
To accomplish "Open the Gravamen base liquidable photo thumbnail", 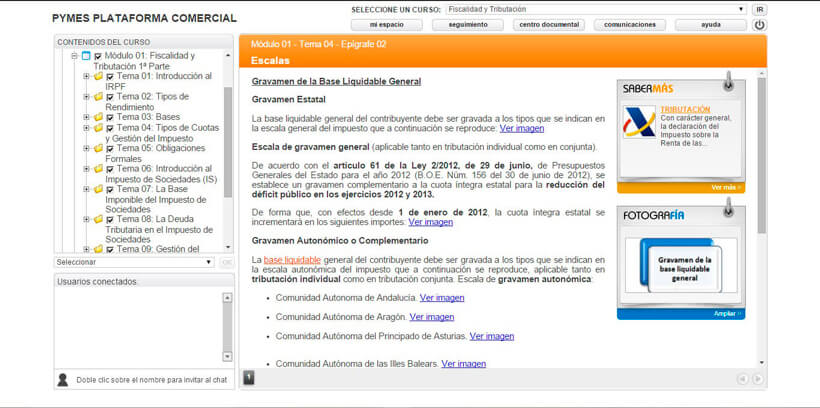I will tap(681, 266).
